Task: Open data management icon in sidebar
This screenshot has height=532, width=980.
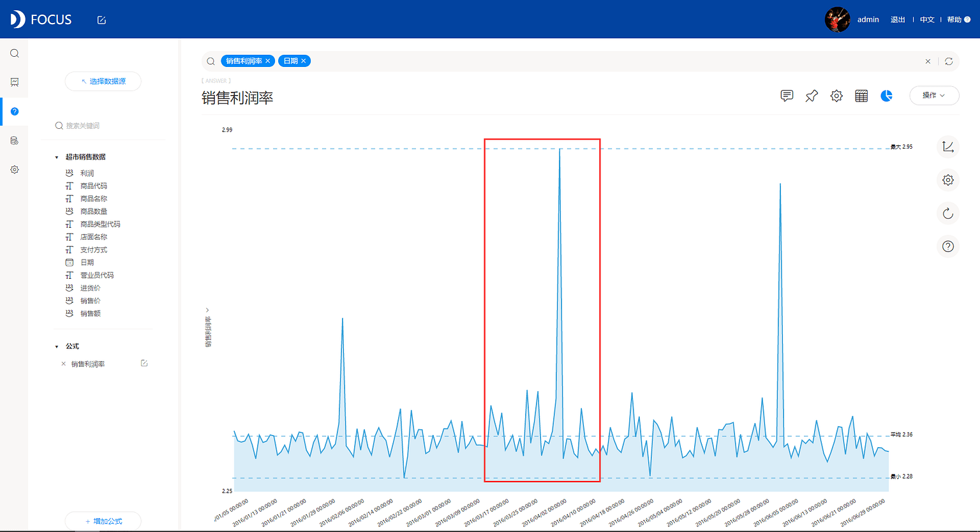Action: pos(15,140)
